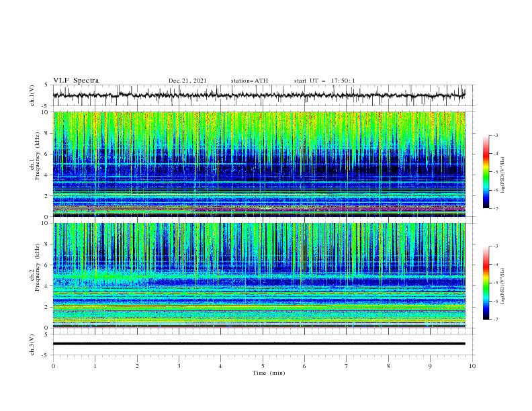
Task: Click the 'station=ATH' label
Action: click(x=249, y=81)
